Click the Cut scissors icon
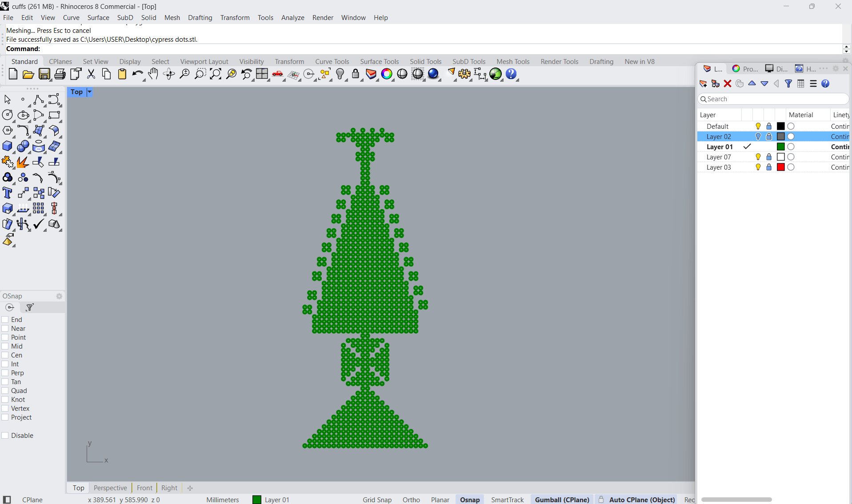Viewport: 852px width, 504px height. pyautogui.click(x=91, y=74)
